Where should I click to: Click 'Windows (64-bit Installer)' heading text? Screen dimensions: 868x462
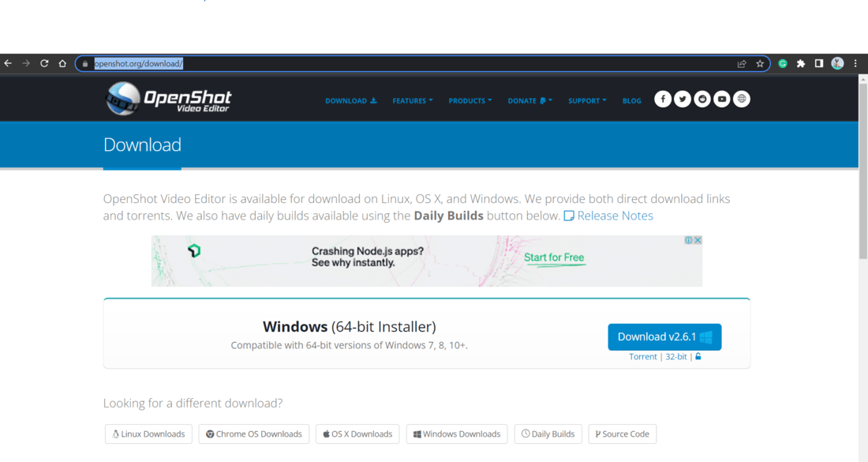(350, 327)
